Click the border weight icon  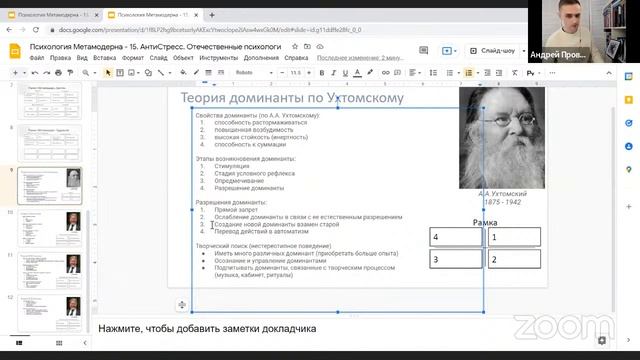click(x=209, y=73)
